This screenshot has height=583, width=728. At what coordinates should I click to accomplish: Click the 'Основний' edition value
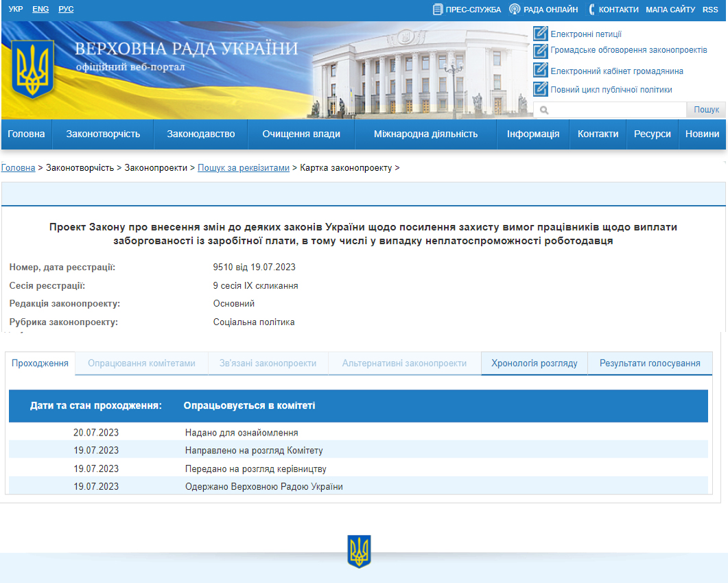(x=233, y=304)
